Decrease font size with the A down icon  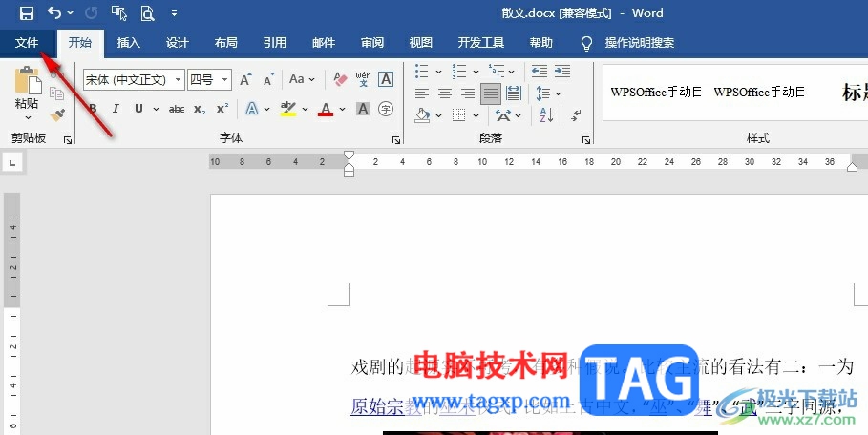coord(269,79)
